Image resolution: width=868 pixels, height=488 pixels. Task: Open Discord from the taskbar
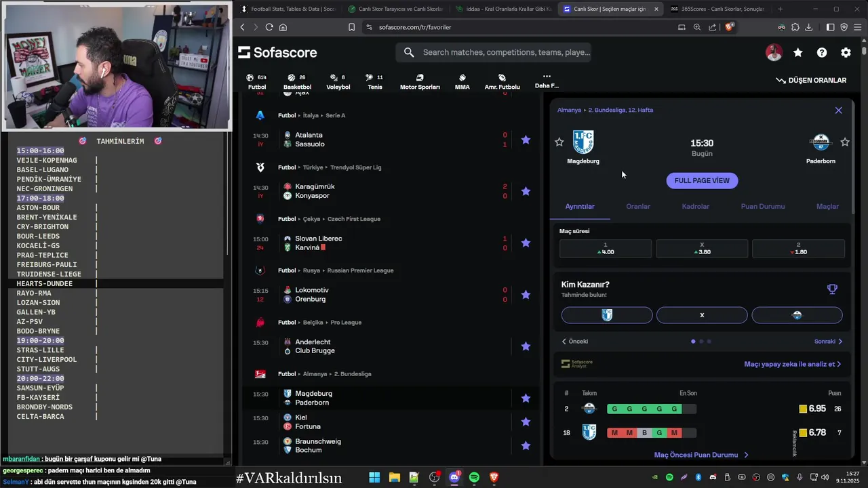click(454, 478)
